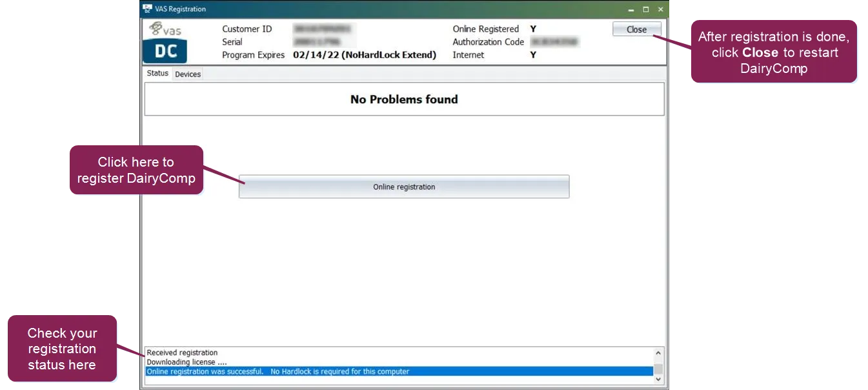868x390 pixels.
Task: Click the 'No Problems found' status message
Action: 404,99
